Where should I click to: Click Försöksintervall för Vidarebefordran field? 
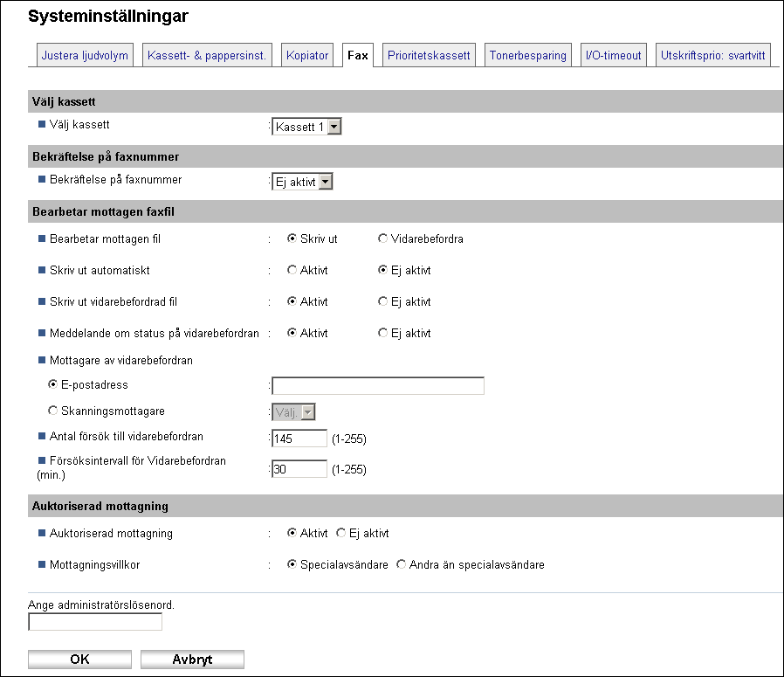click(x=299, y=469)
